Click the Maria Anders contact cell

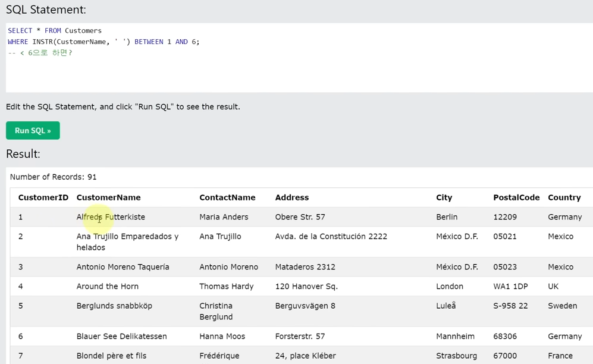[x=224, y=217]
